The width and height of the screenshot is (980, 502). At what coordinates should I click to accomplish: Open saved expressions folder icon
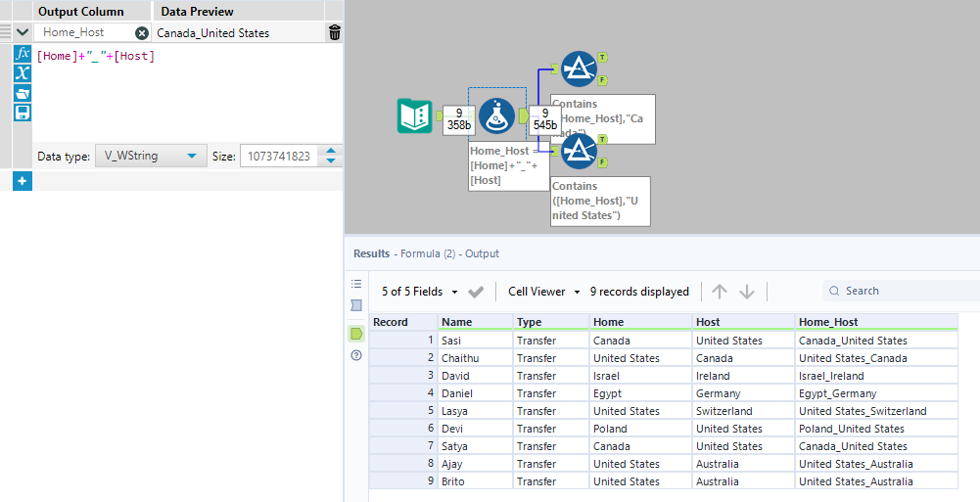23,93
